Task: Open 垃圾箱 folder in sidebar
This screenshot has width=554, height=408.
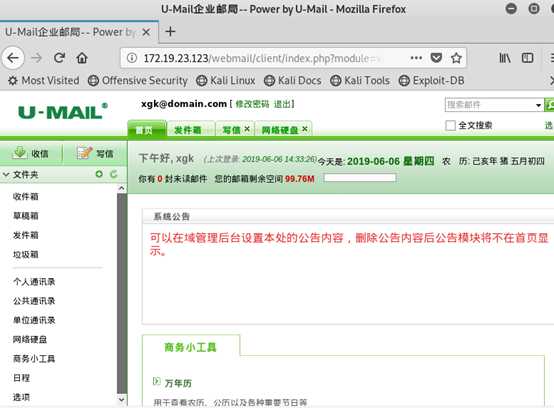Action: (25, 254)
